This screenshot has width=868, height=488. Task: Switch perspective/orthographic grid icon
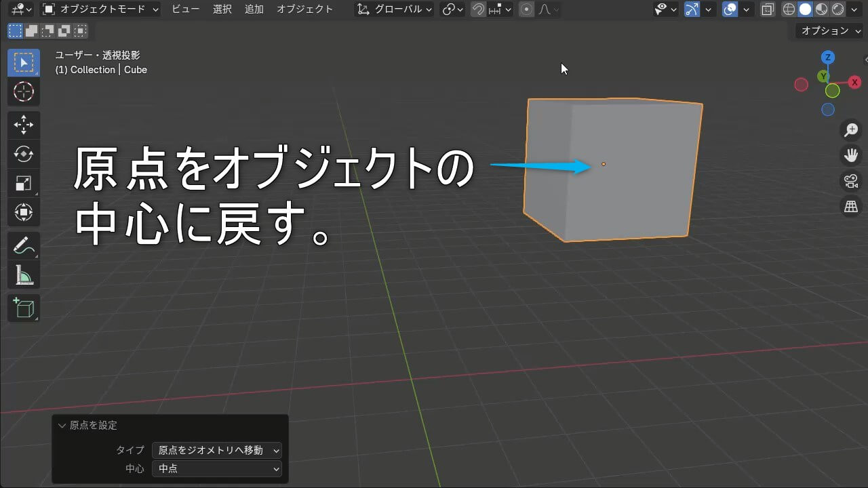pos(851,207)
